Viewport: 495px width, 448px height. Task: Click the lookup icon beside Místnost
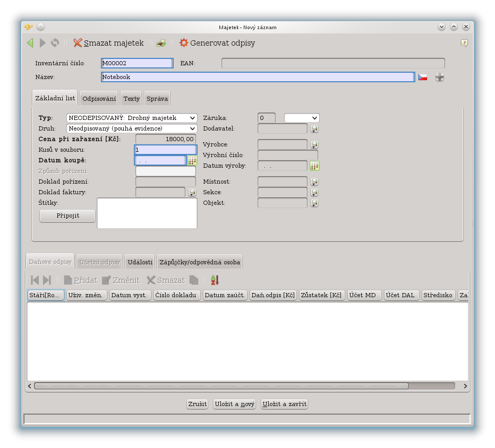pyautogui.click(x=314, y=182)
